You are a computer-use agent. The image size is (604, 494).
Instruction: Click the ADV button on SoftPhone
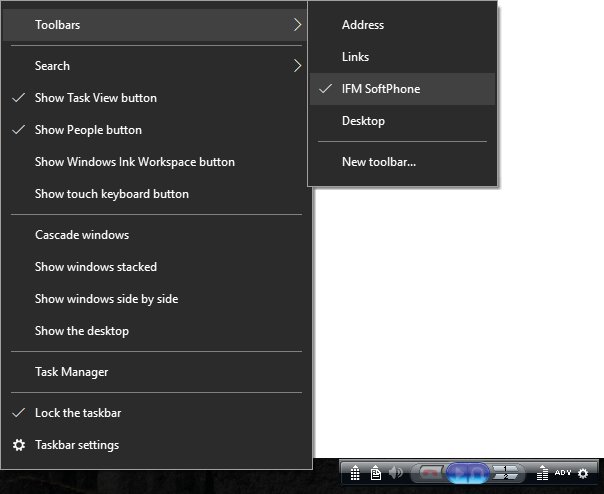pos(563,472)
